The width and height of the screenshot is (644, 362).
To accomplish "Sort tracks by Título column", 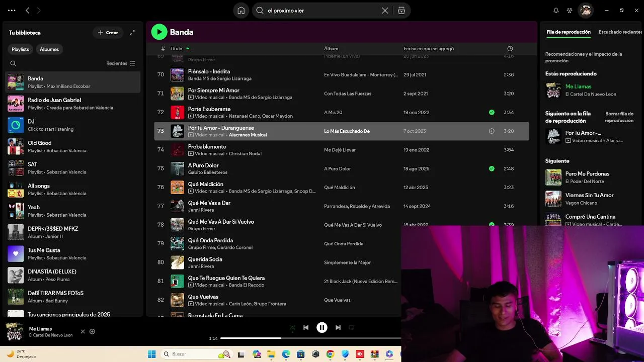I will pyautogui.click(x=176, y=49).
